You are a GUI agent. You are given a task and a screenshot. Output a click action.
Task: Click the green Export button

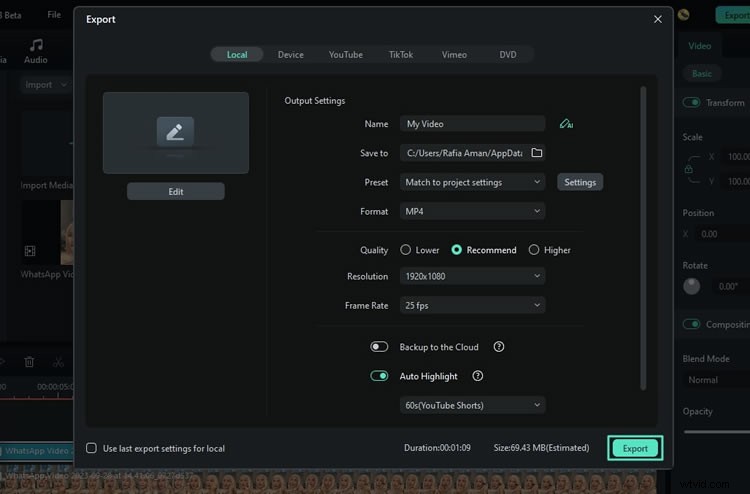coord(635,448)
